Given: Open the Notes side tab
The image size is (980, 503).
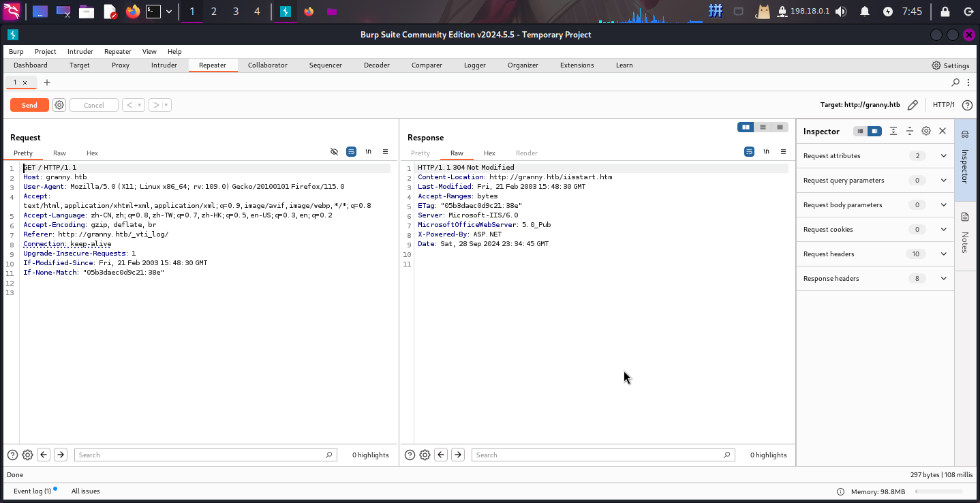Looking at the screenshot, I should pyautogui.click(x=965, y=237).
